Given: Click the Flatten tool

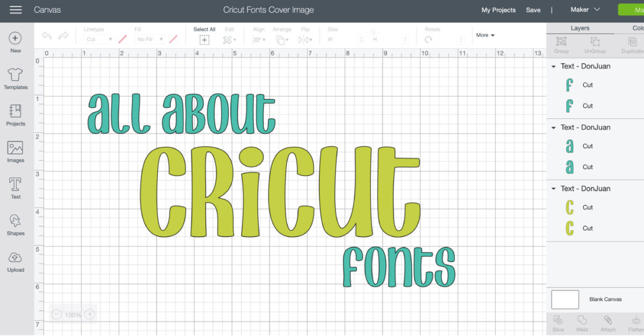Looking at the screenshot, I should (635, 324).
